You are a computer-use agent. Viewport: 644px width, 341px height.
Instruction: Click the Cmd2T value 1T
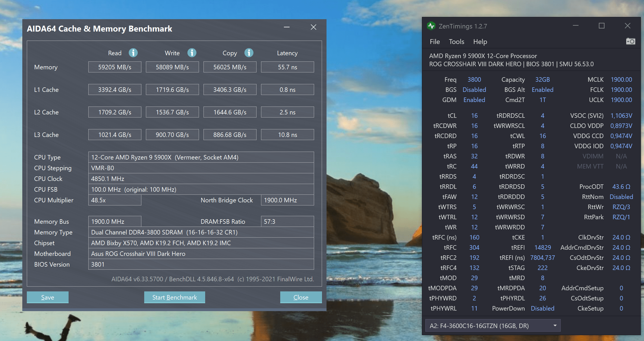[x=542, y=100]
